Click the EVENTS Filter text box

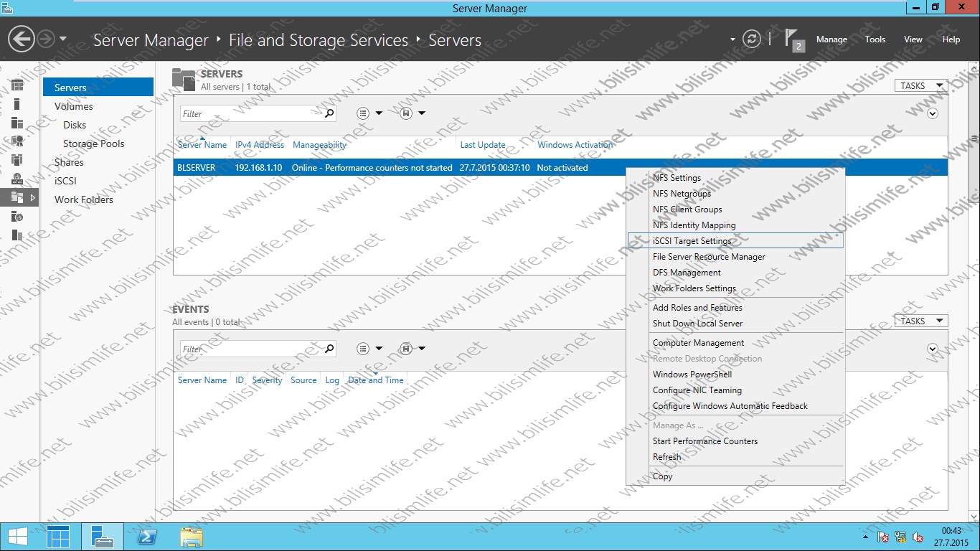click(251, 349)
